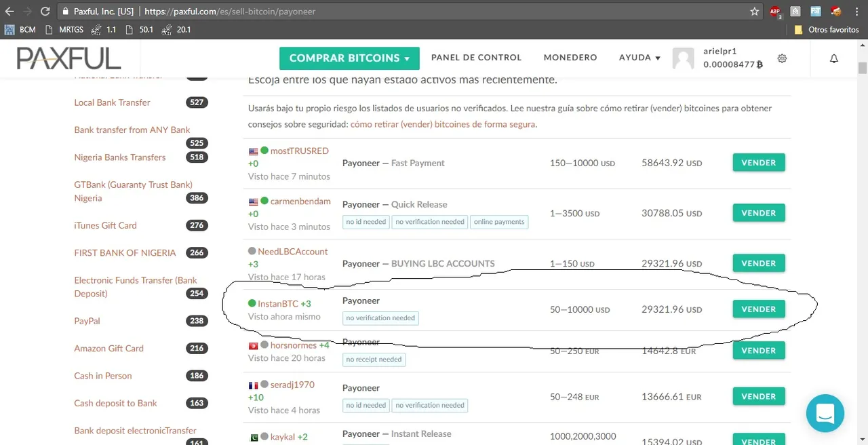Open the MONEDERO page
The image size is (868, 445).
pos(570,58)
